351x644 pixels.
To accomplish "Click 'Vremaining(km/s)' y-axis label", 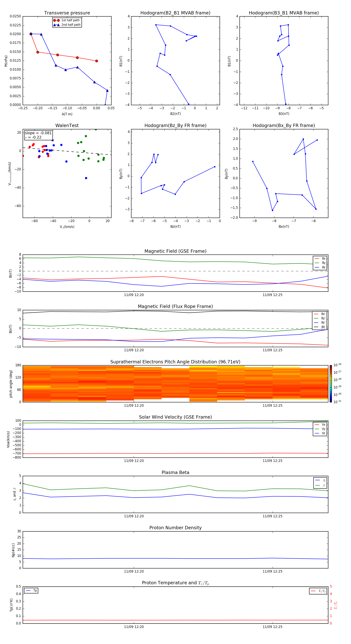I will click(10, 173).
